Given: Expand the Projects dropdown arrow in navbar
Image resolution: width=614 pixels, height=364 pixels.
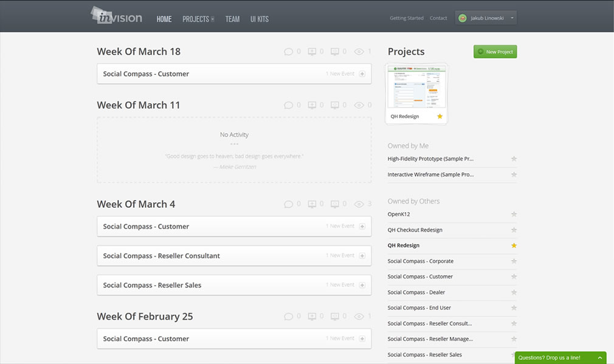Looking at the screenshot, I should pyautogui.click(x=213, y=19).
